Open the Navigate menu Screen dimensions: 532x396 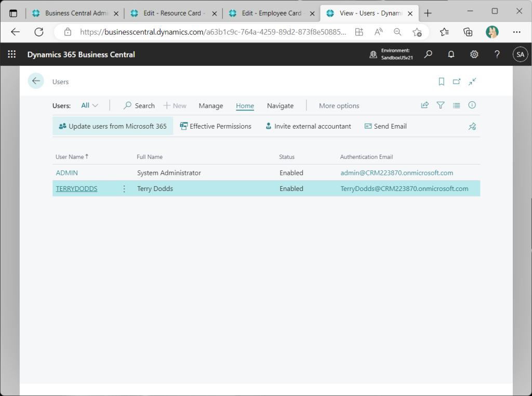coord(280,106)
